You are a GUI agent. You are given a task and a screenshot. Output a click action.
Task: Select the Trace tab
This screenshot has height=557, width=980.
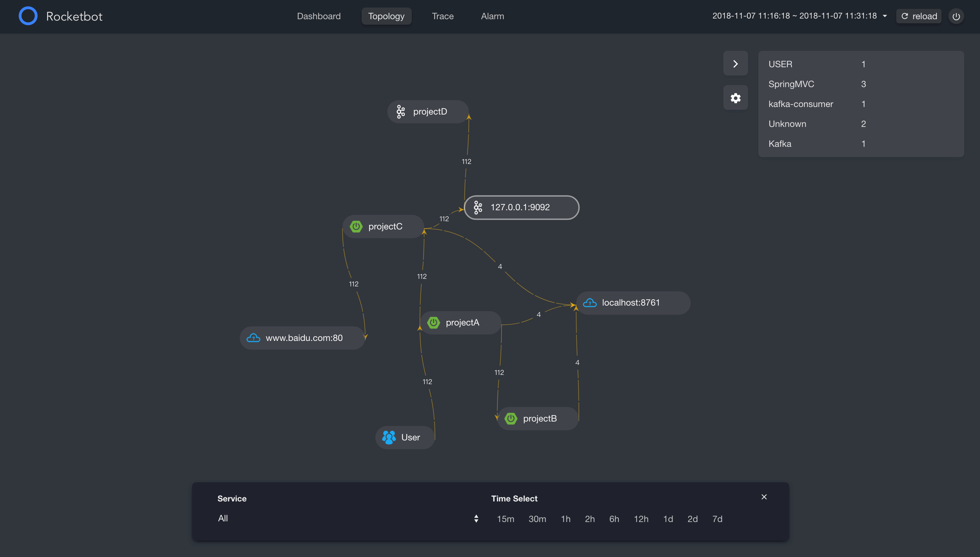tap(443, 15)
